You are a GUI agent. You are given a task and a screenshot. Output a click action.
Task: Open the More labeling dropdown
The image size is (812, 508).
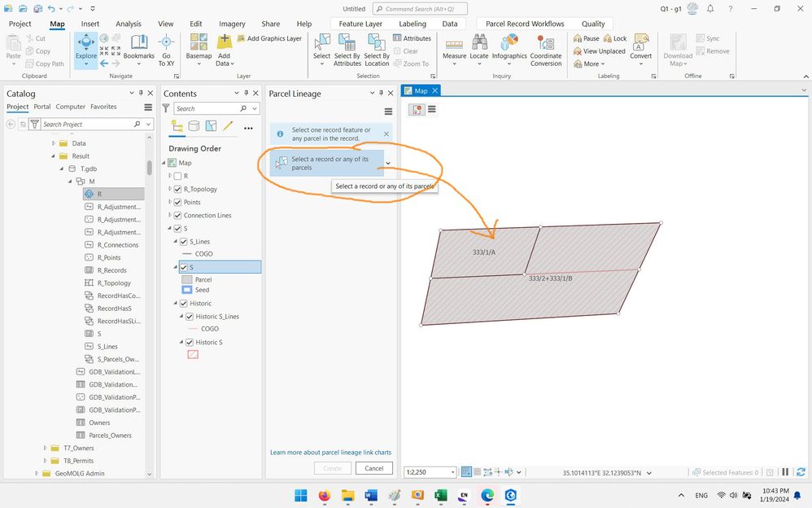(x=589, y=63)
